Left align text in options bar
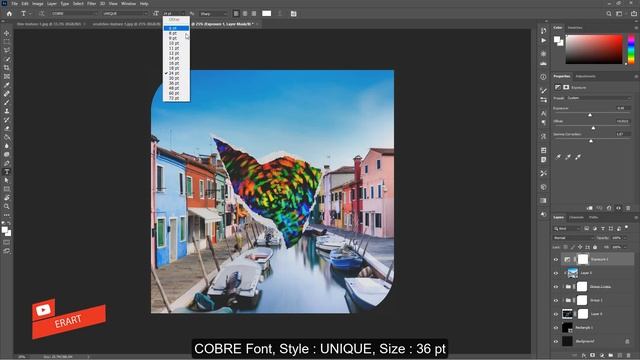 click(x=236, y=13)
